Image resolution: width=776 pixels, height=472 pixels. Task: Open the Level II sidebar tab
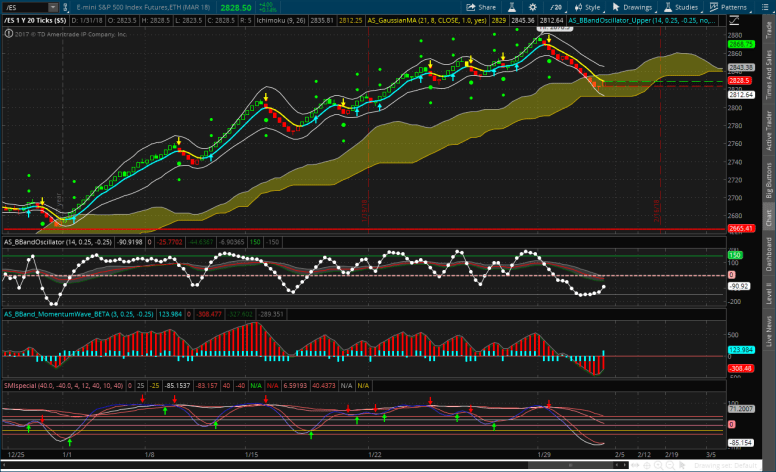768,291
